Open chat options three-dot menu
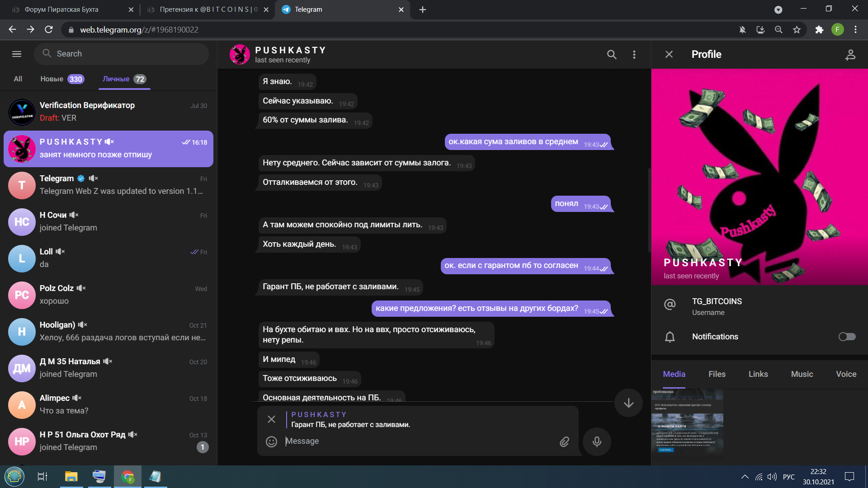This screenshot has width=868, height=488. [634, 55]
